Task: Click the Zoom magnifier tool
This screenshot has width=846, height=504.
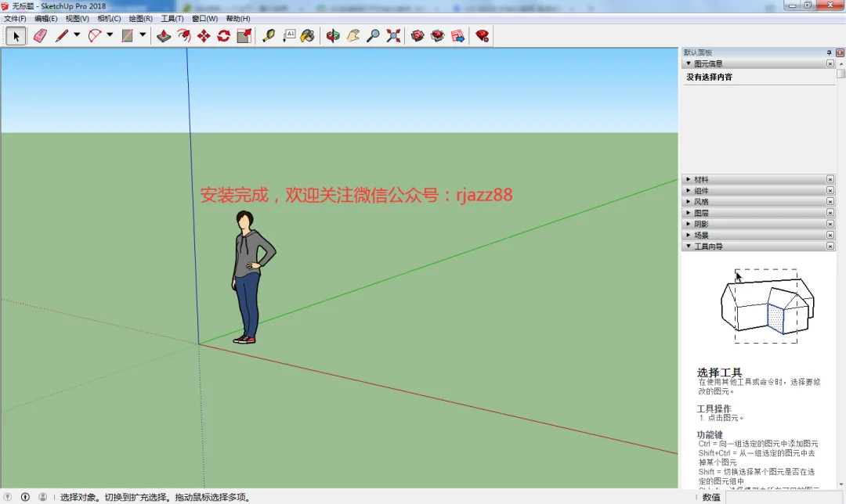Action: 373,36
